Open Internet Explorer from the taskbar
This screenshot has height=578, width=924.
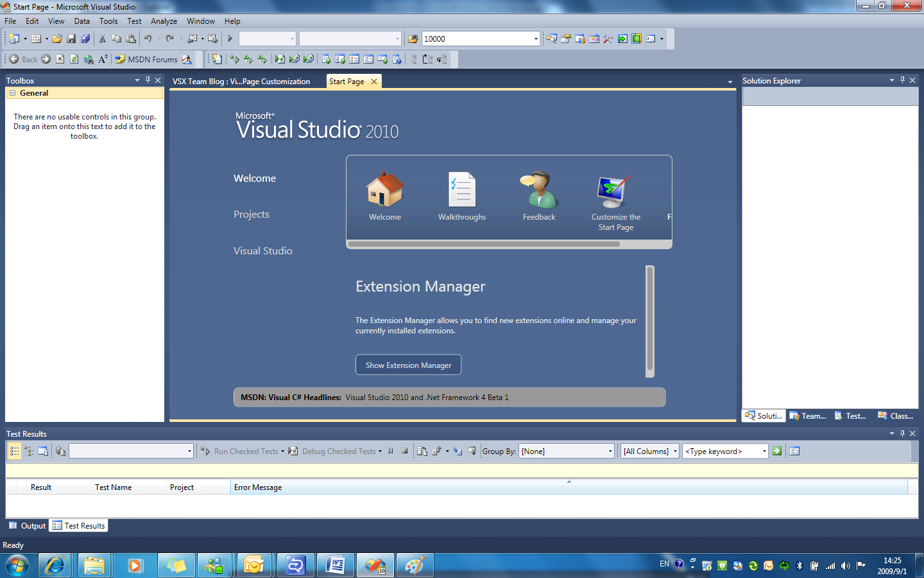point(55,566)
